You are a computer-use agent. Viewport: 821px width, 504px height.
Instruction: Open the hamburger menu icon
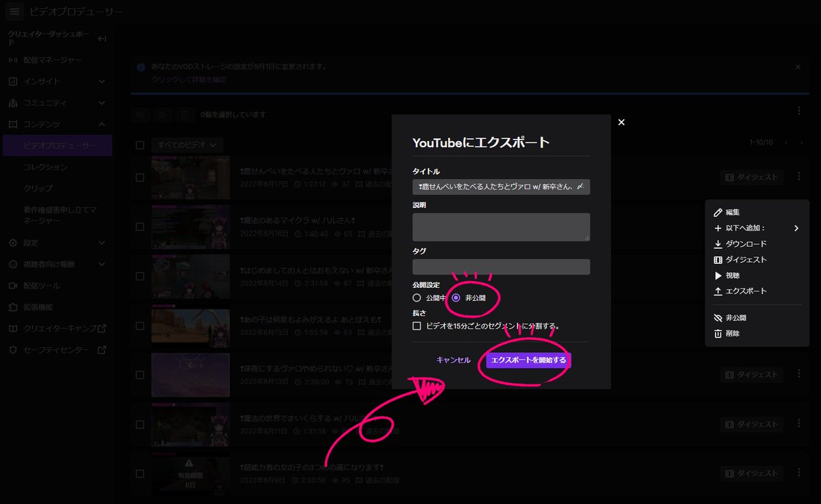[15, 12]
